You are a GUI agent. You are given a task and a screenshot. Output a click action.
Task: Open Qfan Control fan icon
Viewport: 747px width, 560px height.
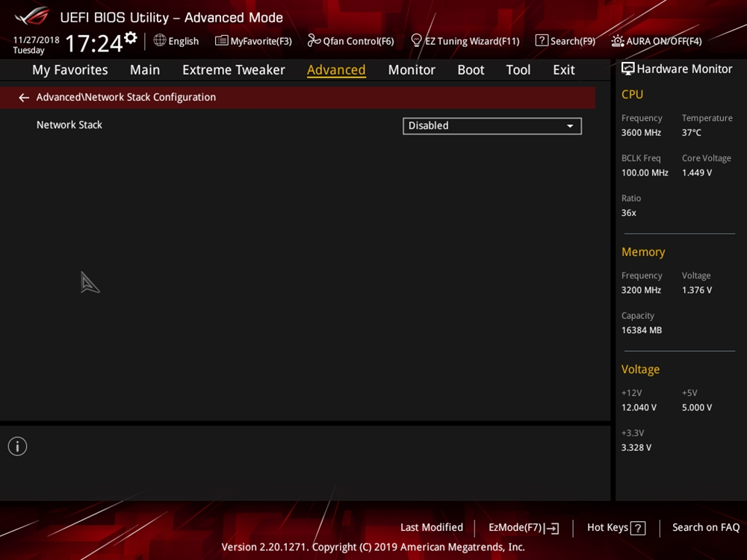click(x=314, y=41)
